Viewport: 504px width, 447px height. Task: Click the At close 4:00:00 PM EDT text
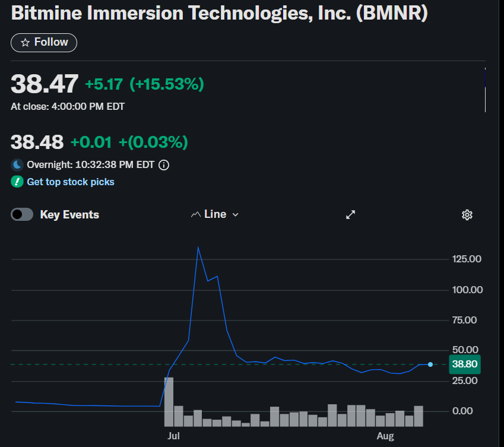pyautogui.click(x=68, y=106)
